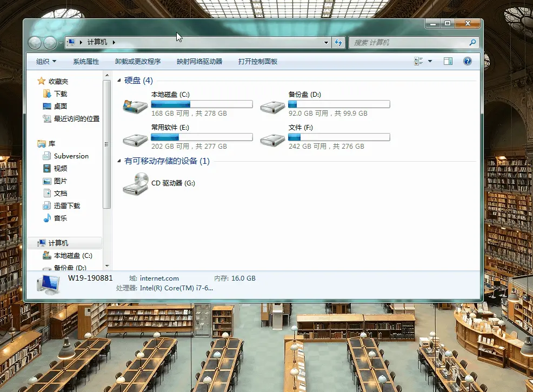Click the '242 GB 可用，共 276 GB' text
533x392 pixels.
tap(327, 146)
